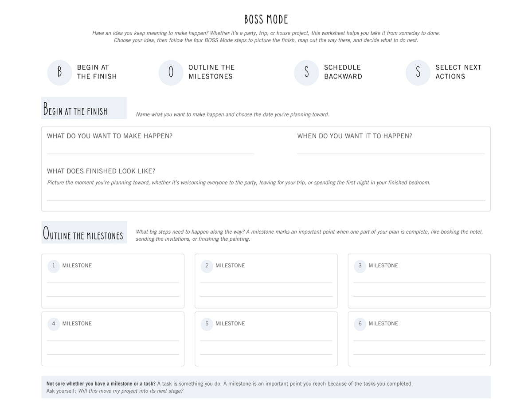Click the 'BOSS MODE' page title
532x411 pixels.
pos(266,20)
